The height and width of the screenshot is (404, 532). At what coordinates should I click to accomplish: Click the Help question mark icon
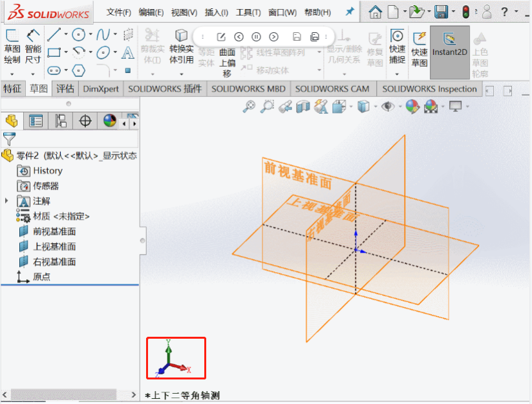504,12
